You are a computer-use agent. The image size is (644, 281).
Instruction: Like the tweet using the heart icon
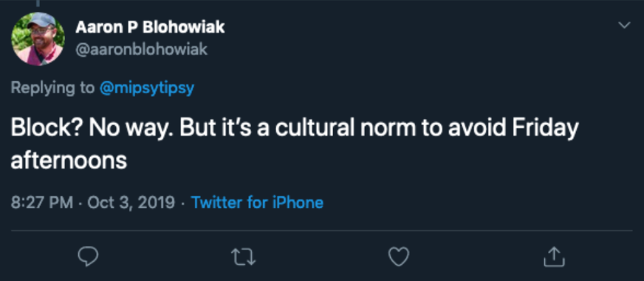pos(399,257)
